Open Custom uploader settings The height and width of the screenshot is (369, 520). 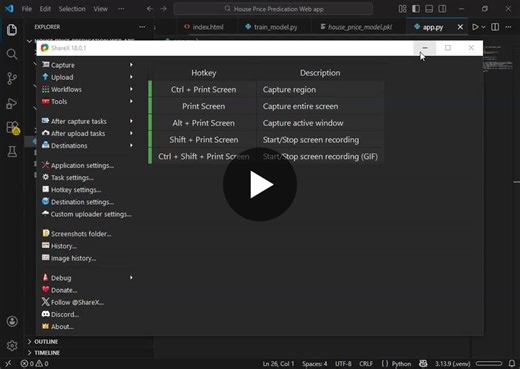(x=91, y=214)
